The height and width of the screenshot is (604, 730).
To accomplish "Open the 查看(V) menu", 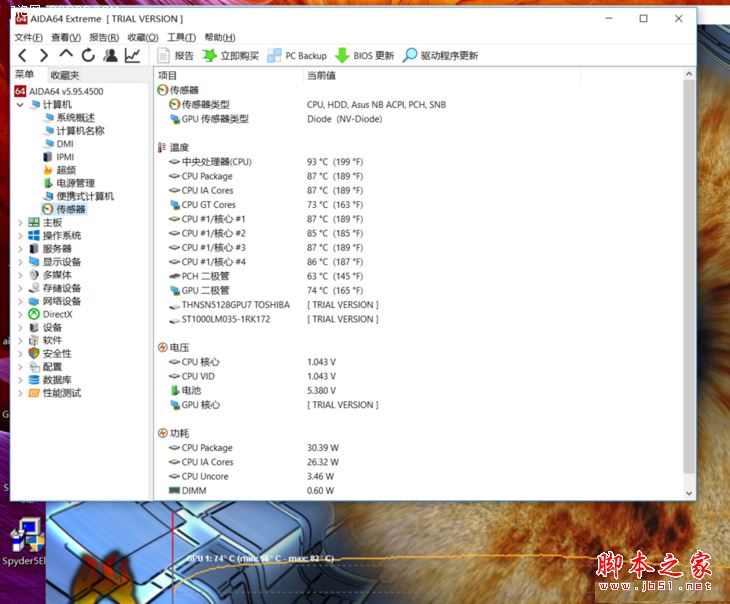I will (66, 37).
